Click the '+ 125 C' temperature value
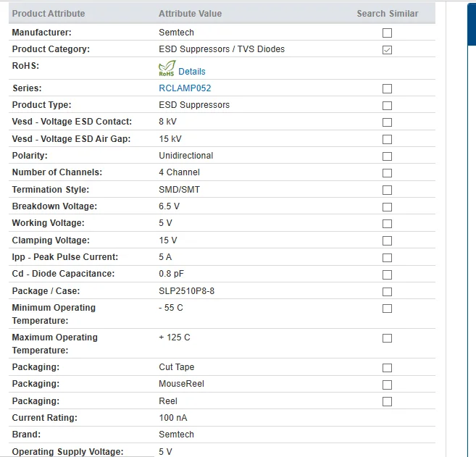Viewport: 476px width, 457px height. [x=175, y=337]
